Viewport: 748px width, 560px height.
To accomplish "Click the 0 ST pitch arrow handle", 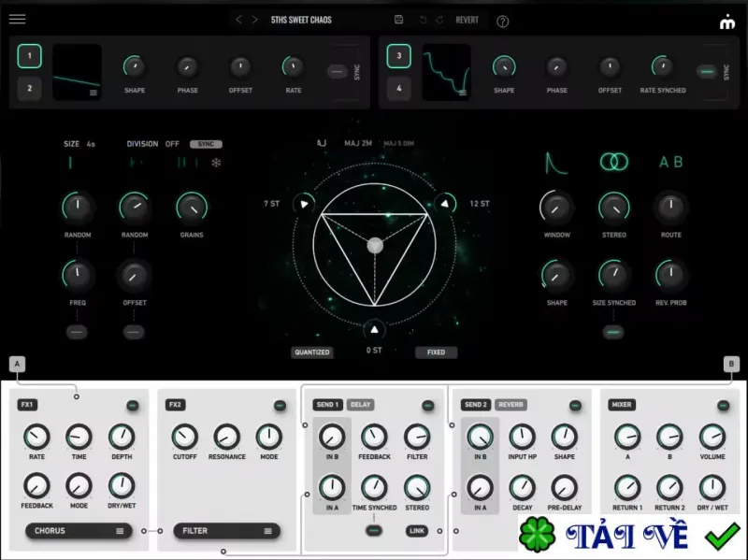I will [x=375, y=330].
